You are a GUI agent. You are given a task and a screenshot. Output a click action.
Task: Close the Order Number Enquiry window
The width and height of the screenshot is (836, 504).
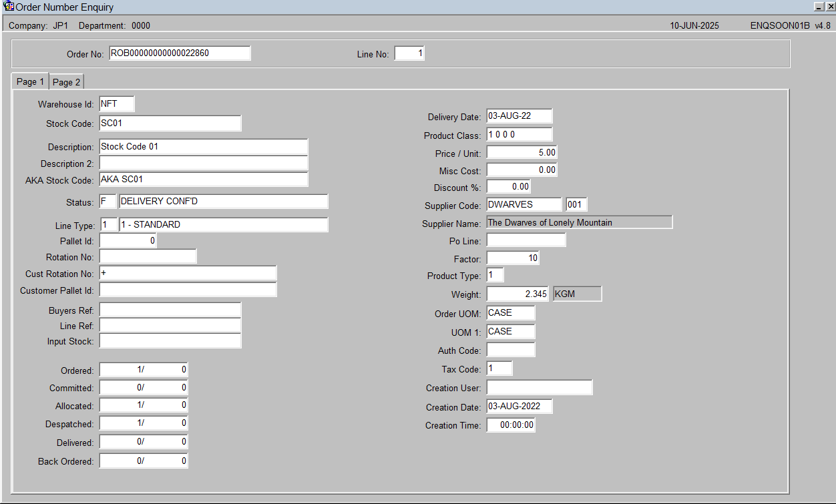(x=830, y=7)
